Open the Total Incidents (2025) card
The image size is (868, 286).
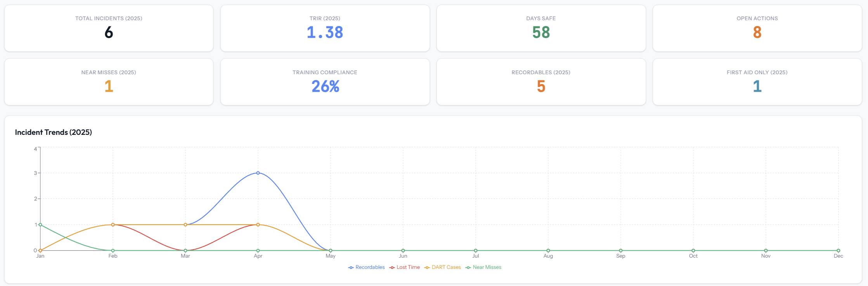tap(109, 28)
